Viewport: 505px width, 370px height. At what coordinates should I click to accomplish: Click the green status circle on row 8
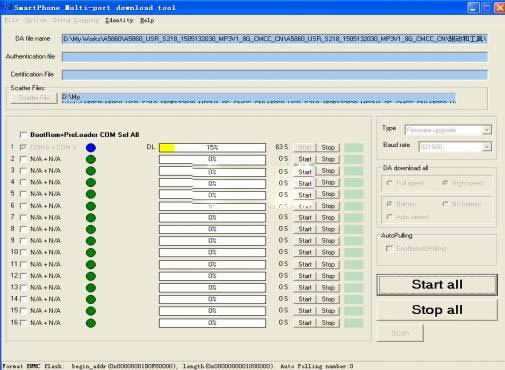(91, 229)
